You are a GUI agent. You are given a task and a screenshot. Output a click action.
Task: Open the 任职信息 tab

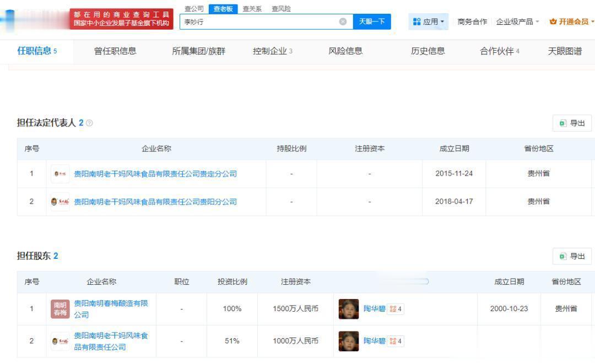[x=37, y=51]
